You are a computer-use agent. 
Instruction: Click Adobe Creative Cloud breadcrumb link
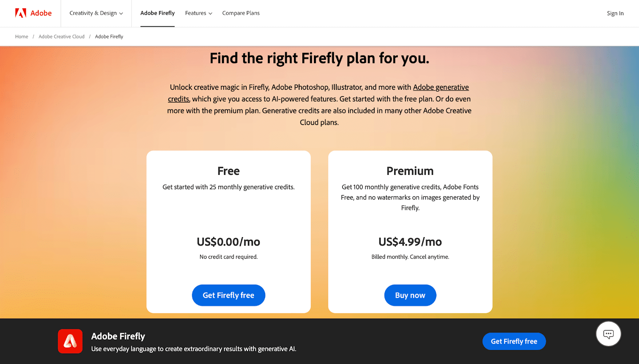pyautogui.click(x=61, y=36)
